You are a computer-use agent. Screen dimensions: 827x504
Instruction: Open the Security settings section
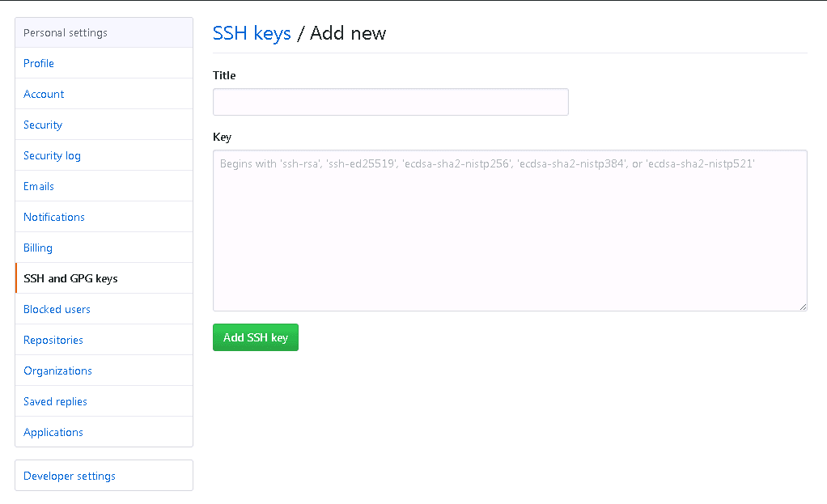click(x=42, y=125)
